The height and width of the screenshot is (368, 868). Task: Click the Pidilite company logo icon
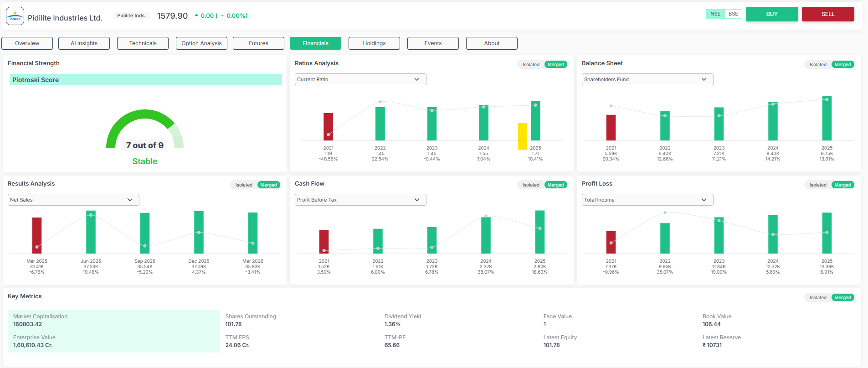click(15, 16)
